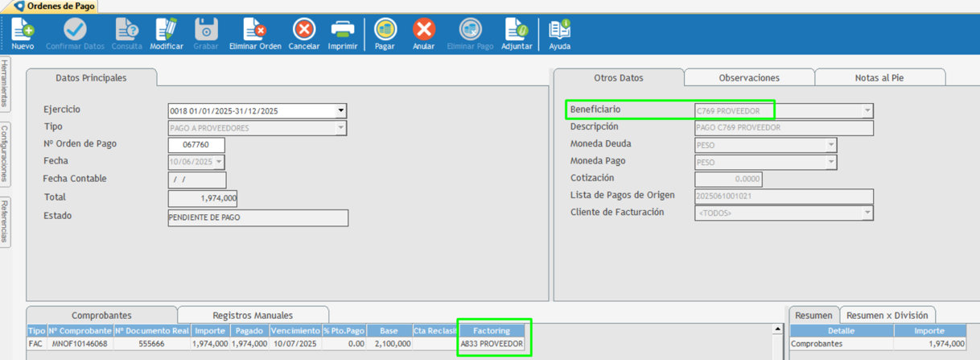Viewport: 980px width, 360px height.
Task: Open the Registros Manuales tab
Action: tap(253, 316)
